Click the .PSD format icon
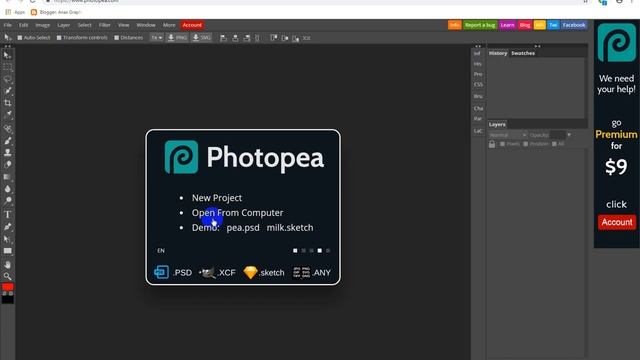 [x=161, y=272]
